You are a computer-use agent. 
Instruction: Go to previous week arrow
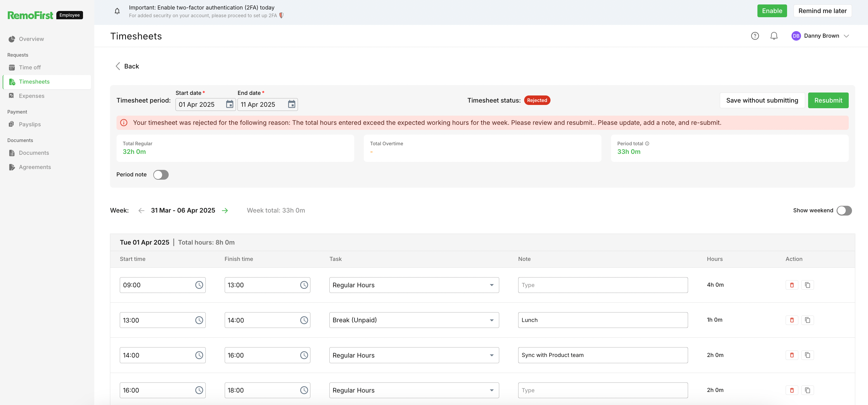(x=141, y=211)
